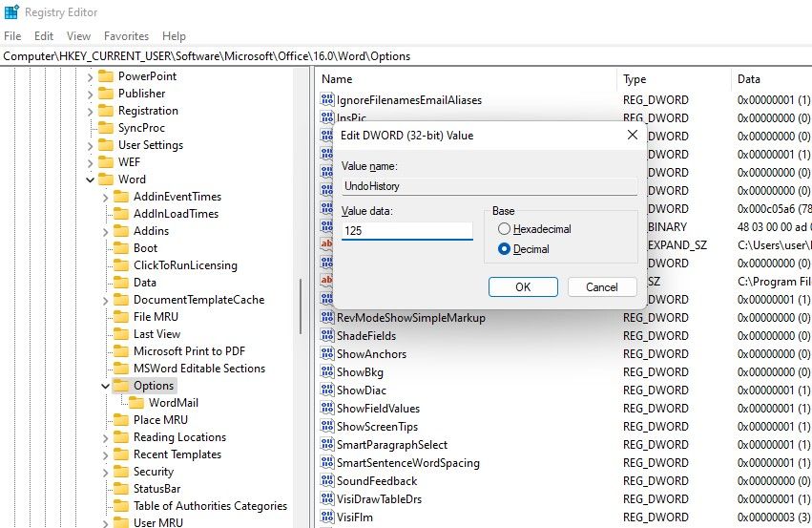Viewport: 812px width, 528px height.
Task: Expand the User Settings key
Action: click(90, 145)
